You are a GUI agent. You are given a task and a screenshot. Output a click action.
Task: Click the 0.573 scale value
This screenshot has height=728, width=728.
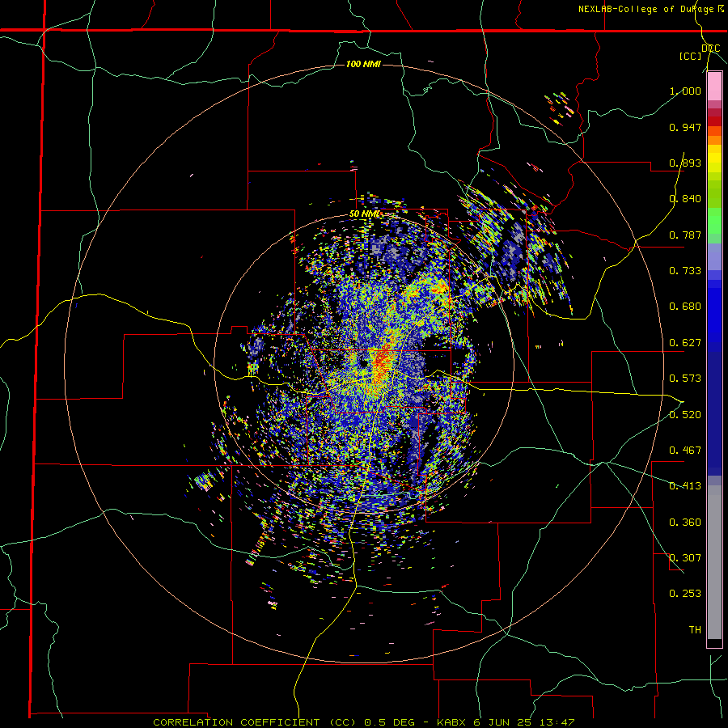click(685, 378)
